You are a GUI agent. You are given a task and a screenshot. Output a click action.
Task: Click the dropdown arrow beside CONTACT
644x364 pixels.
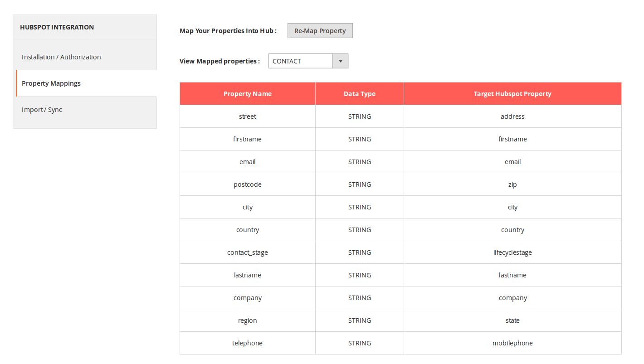[341, 61]
